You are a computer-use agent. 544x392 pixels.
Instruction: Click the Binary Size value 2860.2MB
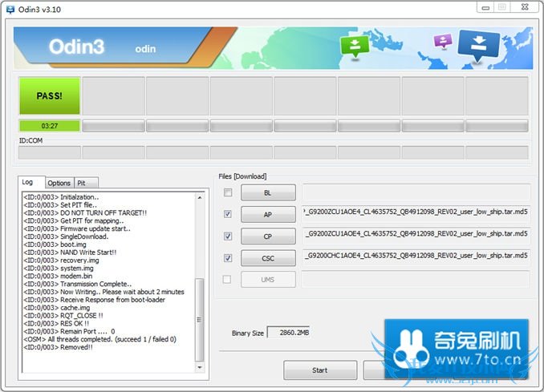(289, 333)
